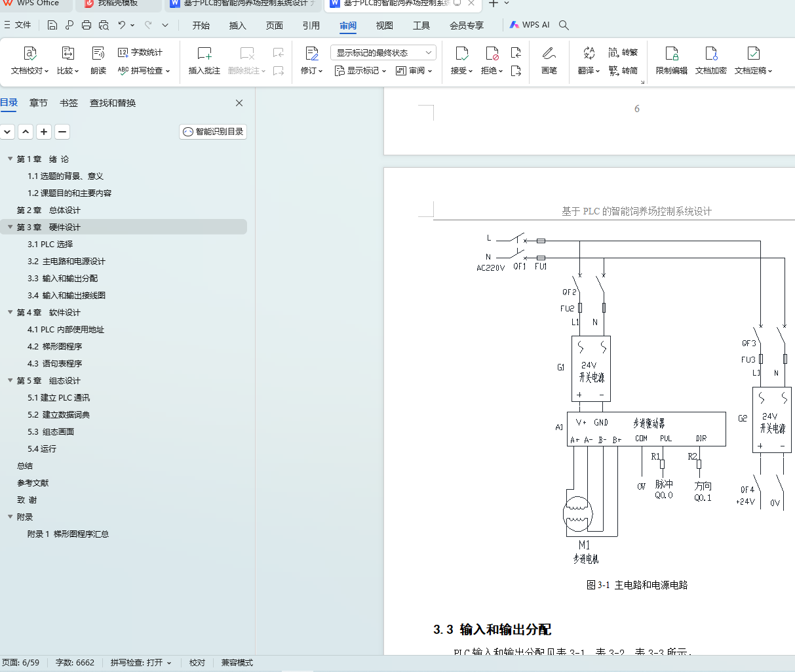Viewport: 795px width, 672px height.
Task: Open 显示标记 dropdown
Action: [x=360, y=70]
